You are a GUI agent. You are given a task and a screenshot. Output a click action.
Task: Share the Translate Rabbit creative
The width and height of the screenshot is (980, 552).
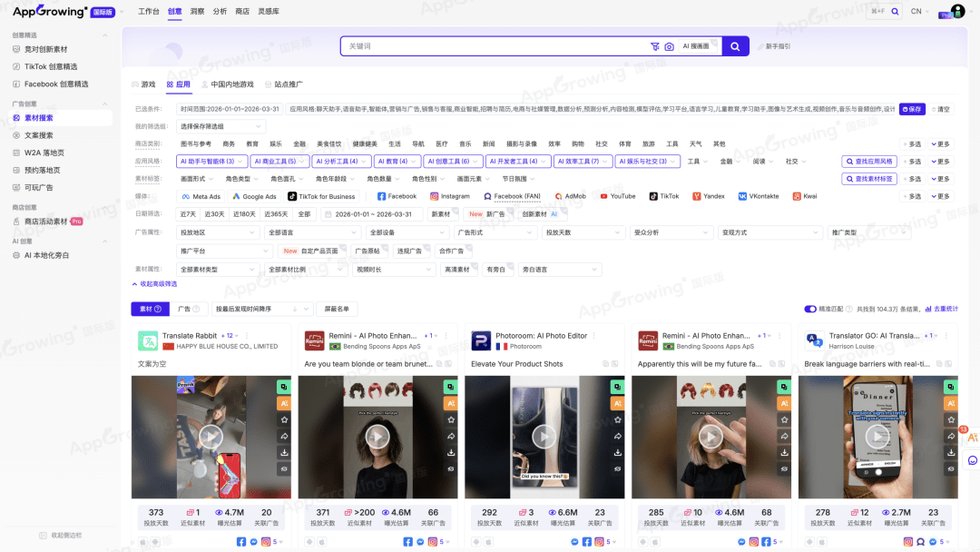click(284, 436)
